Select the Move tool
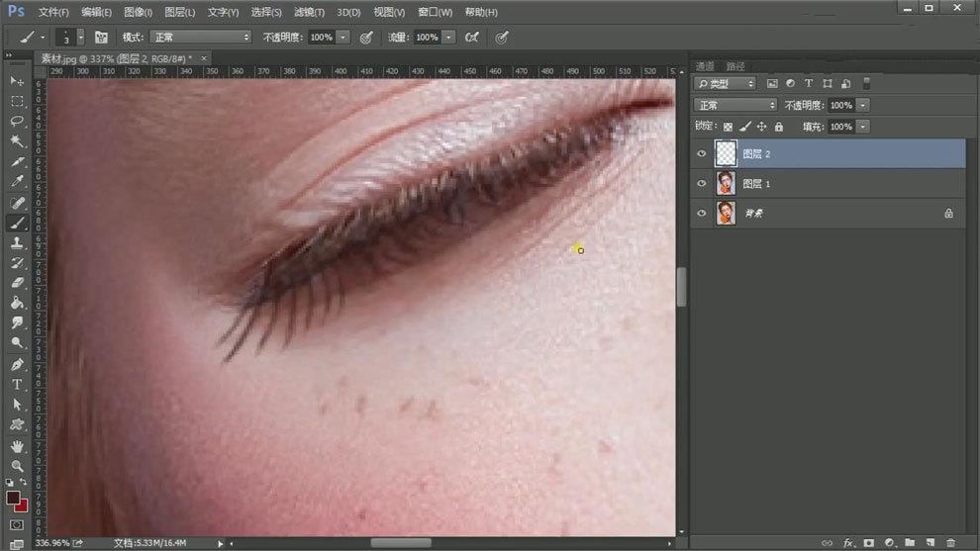Screen dimensions: 980x551 17,80
